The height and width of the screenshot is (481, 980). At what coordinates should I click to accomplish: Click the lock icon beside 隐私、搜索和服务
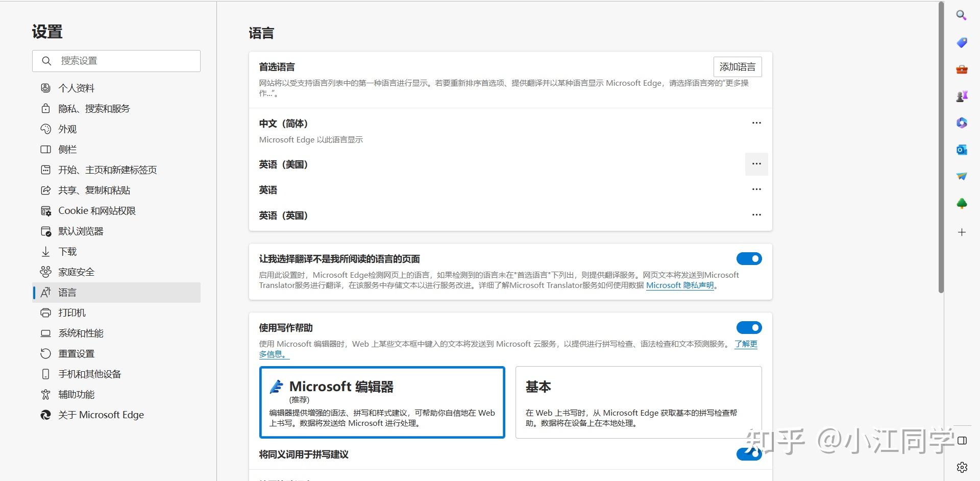[45, 108]
